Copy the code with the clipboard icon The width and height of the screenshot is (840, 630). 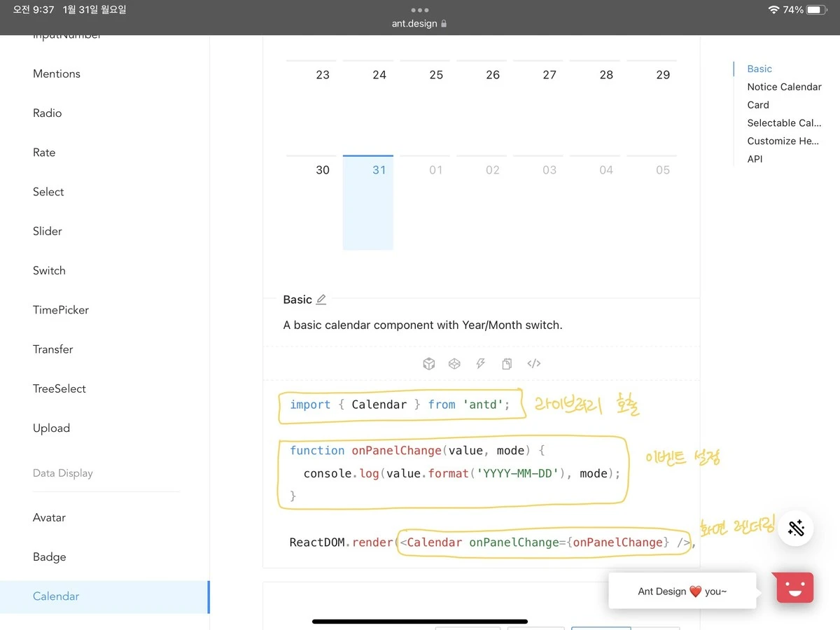coord(507,363)
